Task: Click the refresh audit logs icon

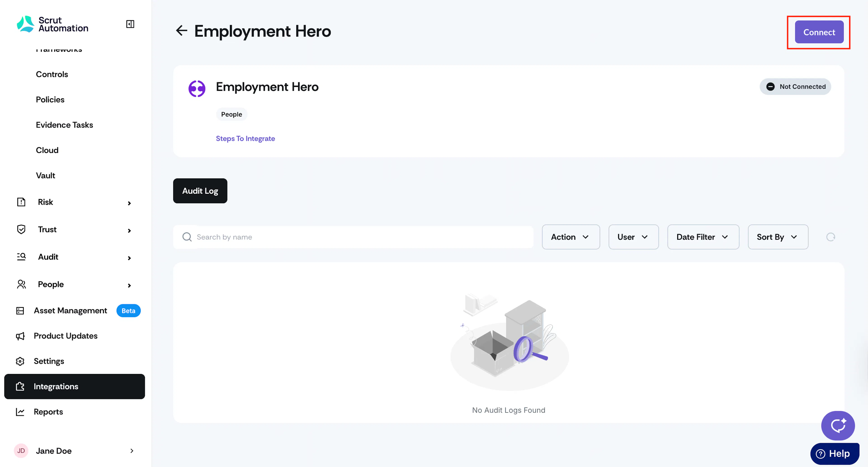Action: tap(831, 237)
